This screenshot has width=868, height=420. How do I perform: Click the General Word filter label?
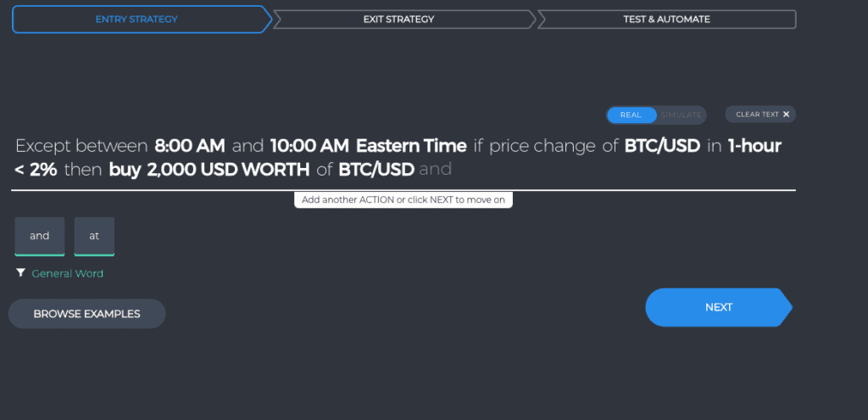click(68, 273)
